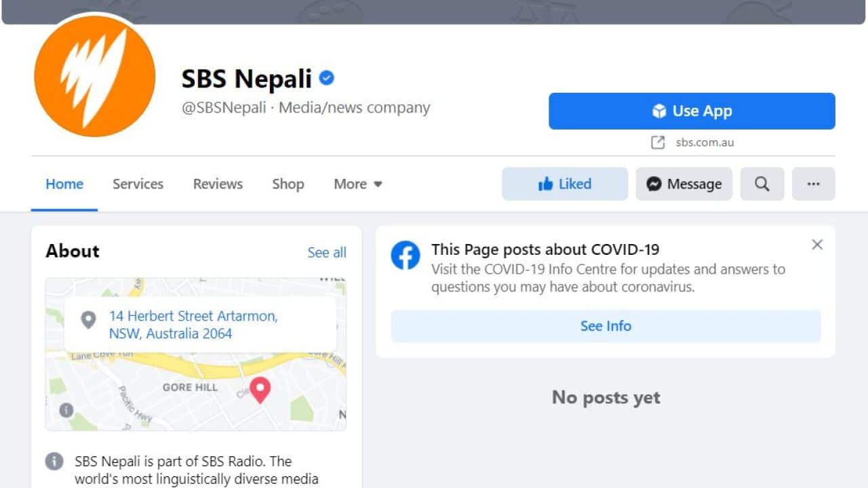The height and width of the screenshot is (488, 868).
Task: Open the sbs.com.au external link
Action: click(705, 142)
